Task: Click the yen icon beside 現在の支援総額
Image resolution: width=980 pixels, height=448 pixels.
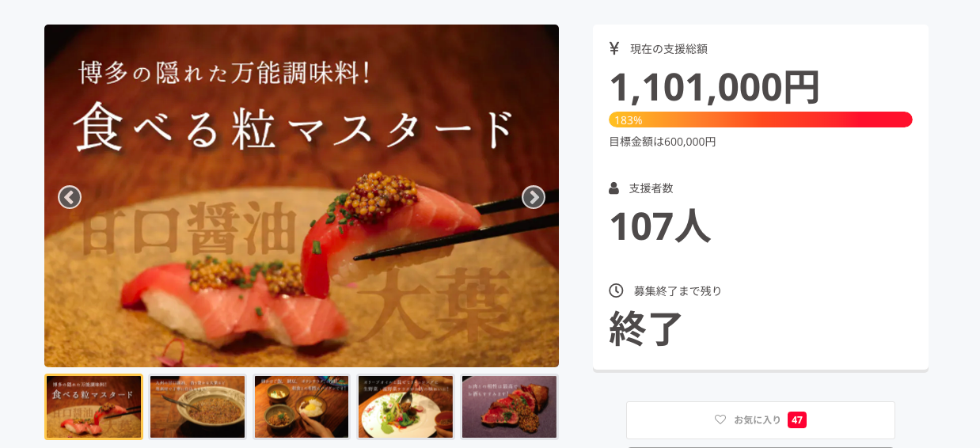Action: 614,48
